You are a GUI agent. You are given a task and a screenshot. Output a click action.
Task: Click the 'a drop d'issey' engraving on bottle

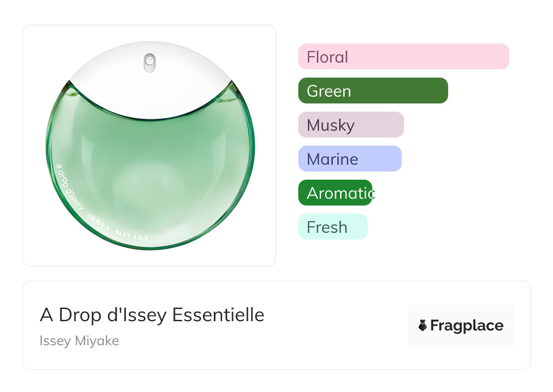click(69, 185)
